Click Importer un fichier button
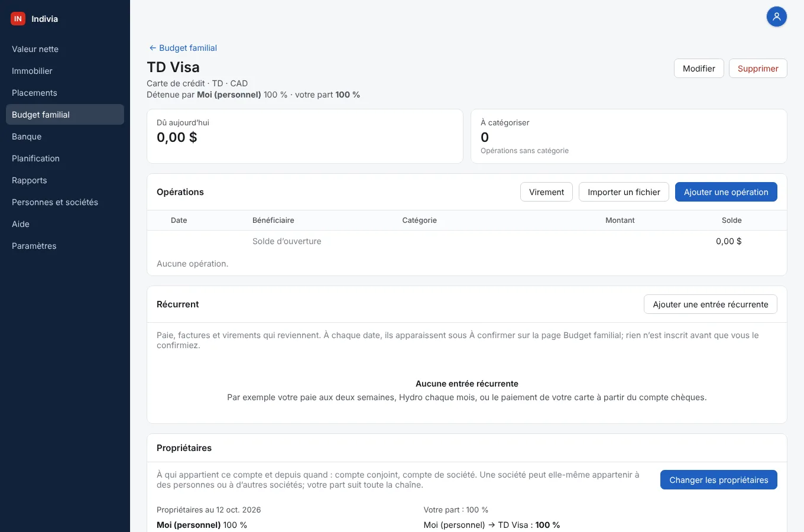The image size is (804, 532). pos(624,192)
